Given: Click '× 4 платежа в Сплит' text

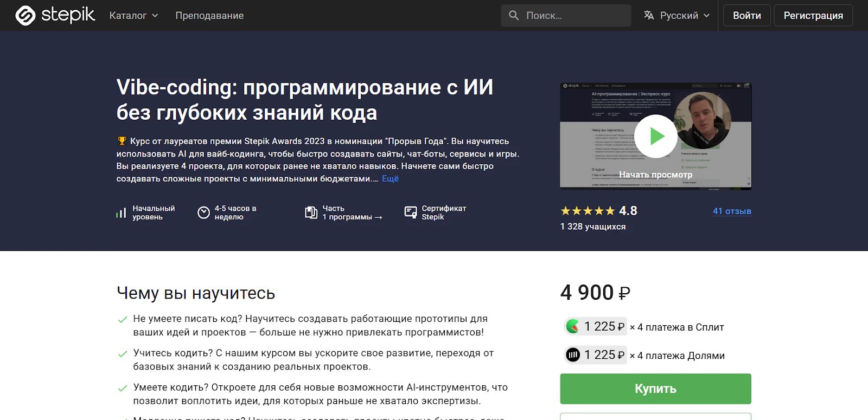Looking at the screenshot, I should click(677, 327).
